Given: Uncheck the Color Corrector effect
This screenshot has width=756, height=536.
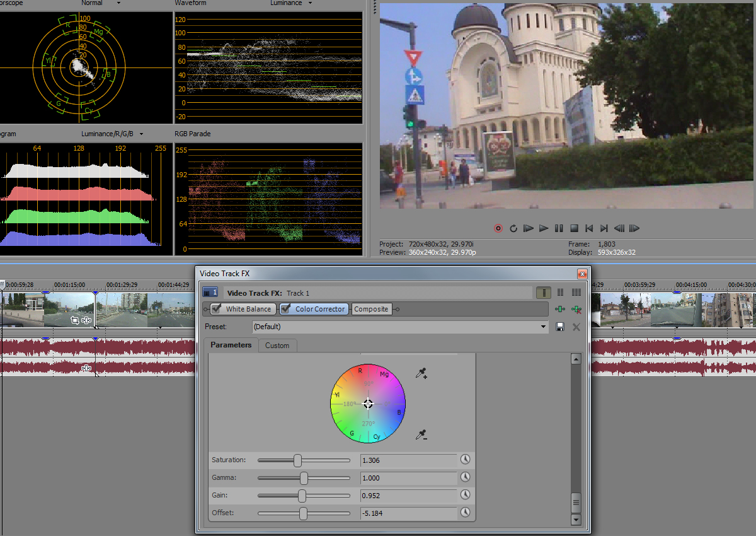Looking at the screenshot, I should [x=286, y=309].
